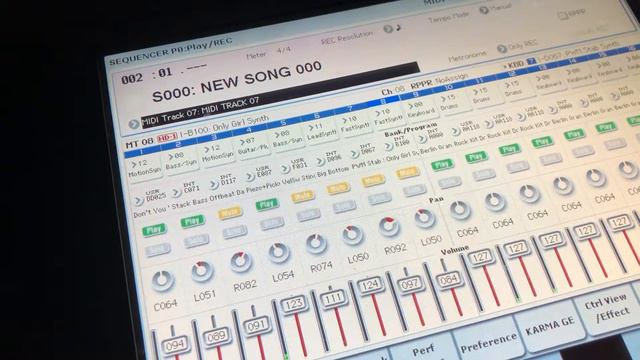The width and height of the screenshot is (640, 360).
Task: Toggle track 9 Play button under Berlin Grand
Action: pos(442,164)
